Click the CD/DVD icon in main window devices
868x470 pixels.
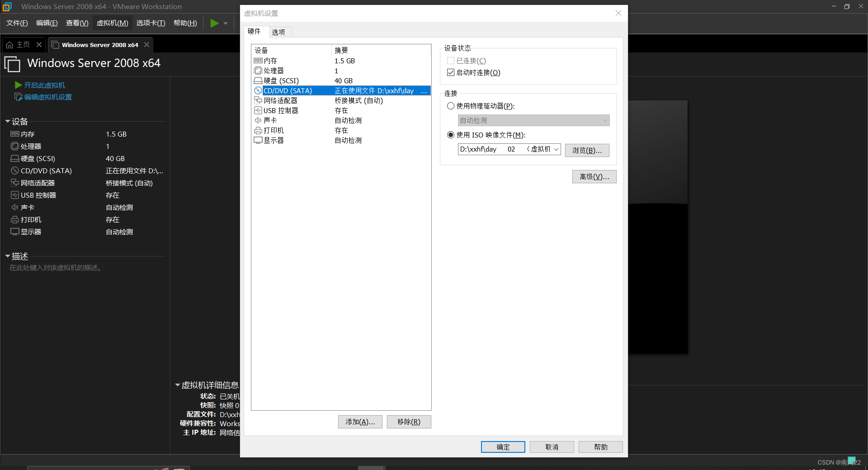click(15, 171)
